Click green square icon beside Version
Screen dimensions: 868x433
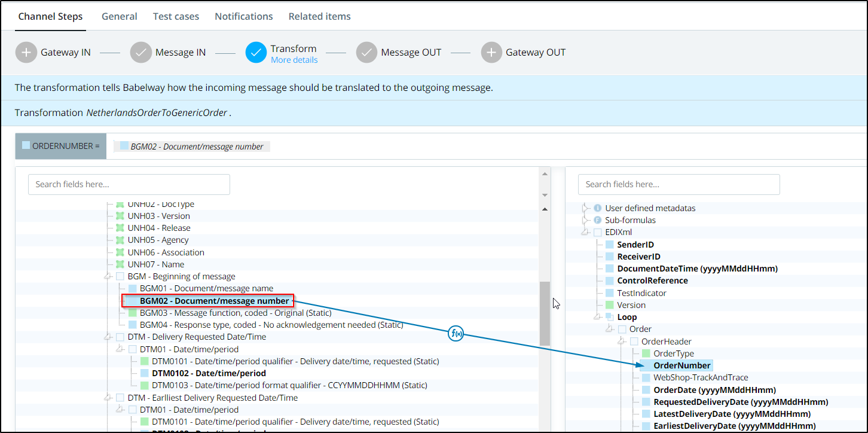pos(610,305)
